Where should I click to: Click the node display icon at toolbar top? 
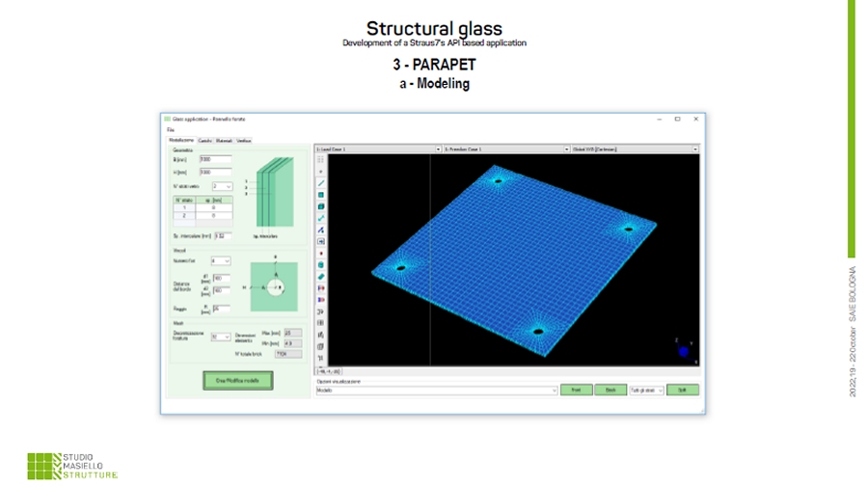click(x=321, y=170)
